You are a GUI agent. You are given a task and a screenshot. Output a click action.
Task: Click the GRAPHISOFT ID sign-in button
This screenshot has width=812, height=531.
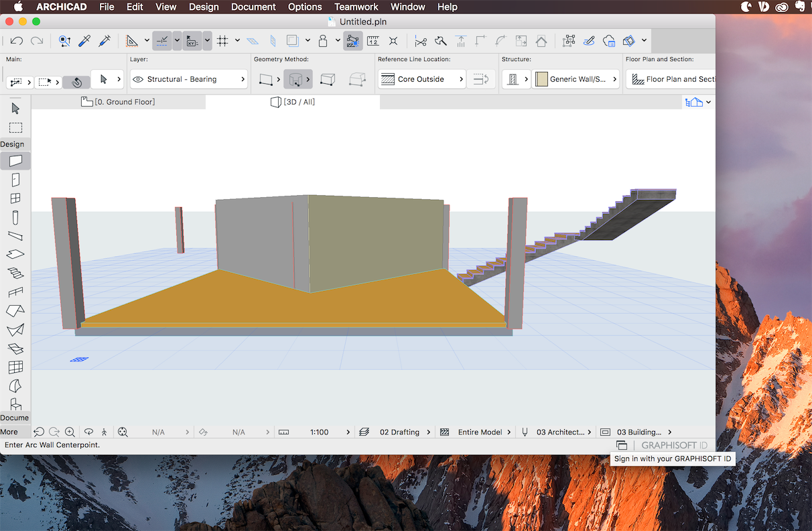click(674, 445)
